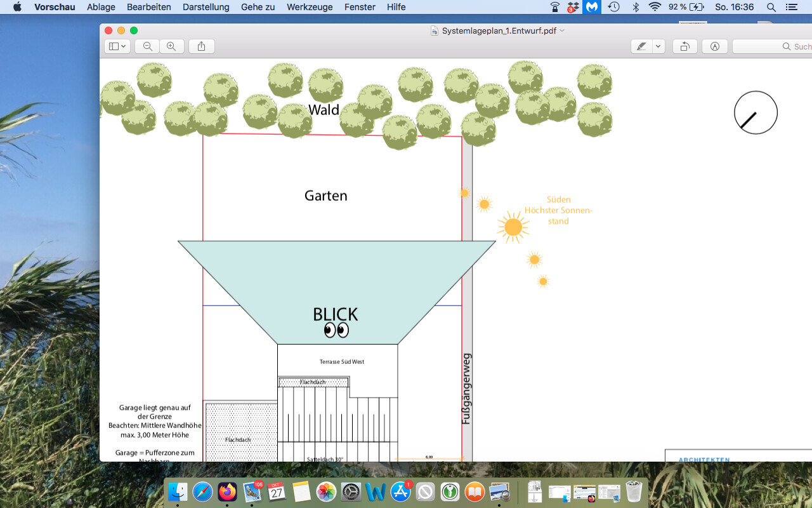
Task: Show the markup toolbar
Action: (x=715, y=46)
